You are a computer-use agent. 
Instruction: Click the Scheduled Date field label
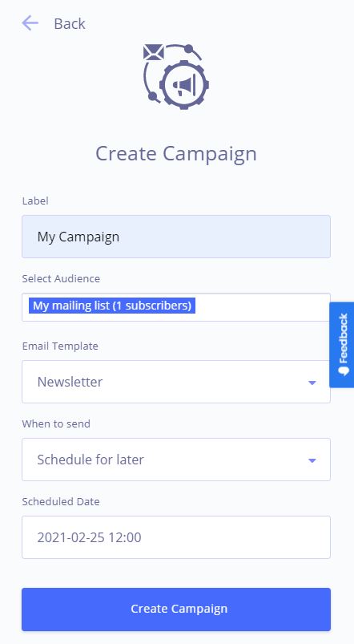(x=61, y=501)
